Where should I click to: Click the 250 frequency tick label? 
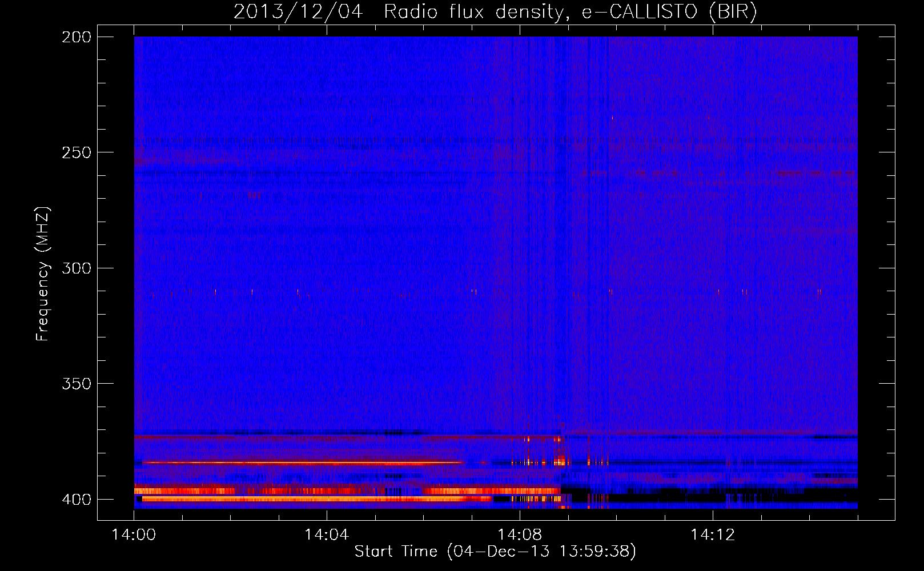[77, 152]
